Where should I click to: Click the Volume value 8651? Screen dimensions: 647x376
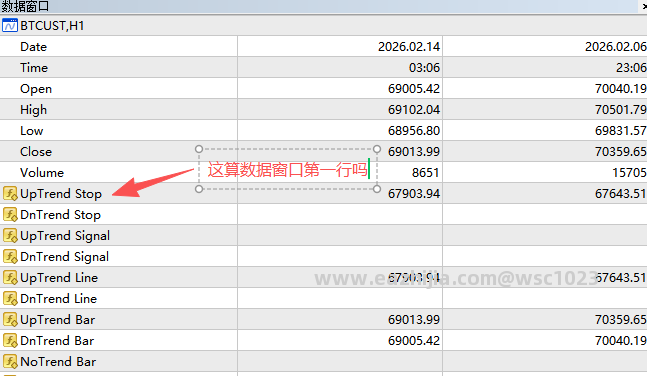(425, 173)
